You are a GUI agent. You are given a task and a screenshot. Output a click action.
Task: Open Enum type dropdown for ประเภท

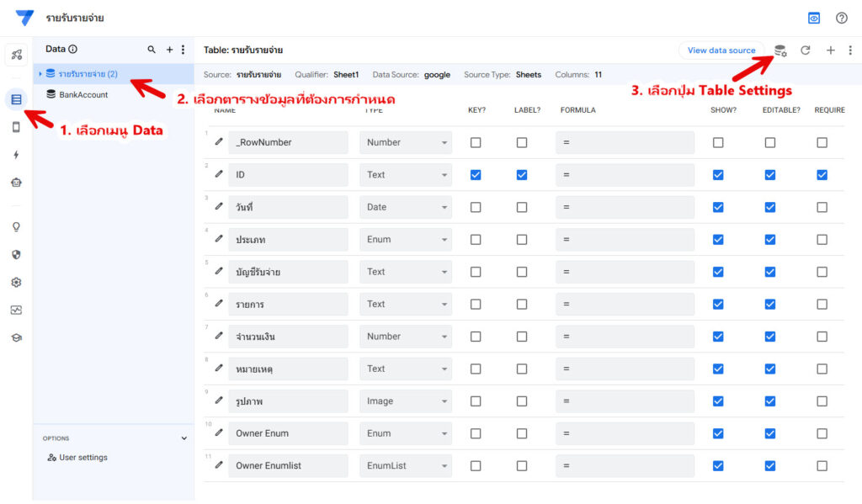point(406,240)
